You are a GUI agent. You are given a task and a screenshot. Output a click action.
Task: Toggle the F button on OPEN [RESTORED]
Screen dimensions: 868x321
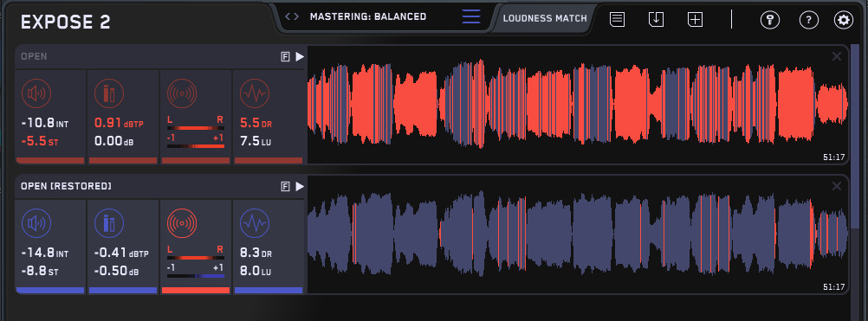click(286, 187)
